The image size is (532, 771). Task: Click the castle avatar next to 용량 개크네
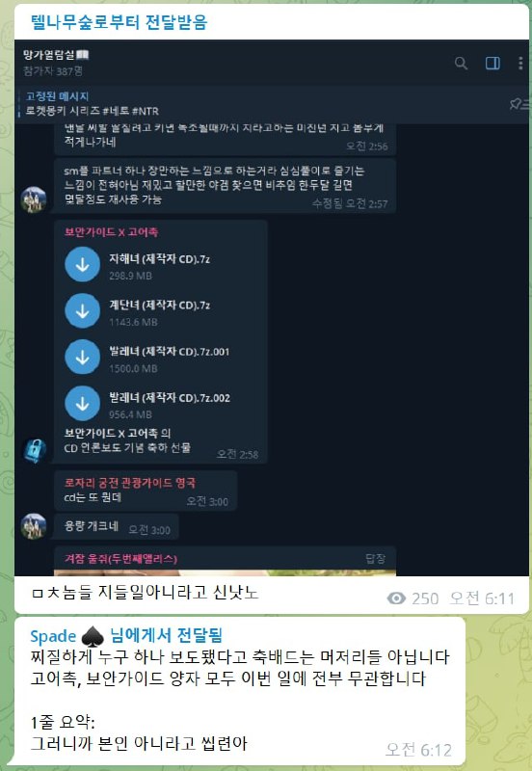point(34,525)
